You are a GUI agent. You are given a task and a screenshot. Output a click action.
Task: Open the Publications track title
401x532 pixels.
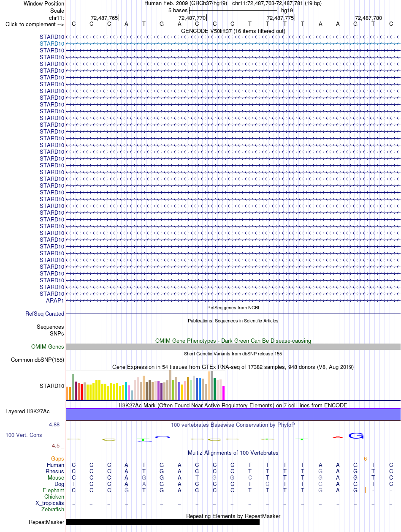[x=233, y=321]
